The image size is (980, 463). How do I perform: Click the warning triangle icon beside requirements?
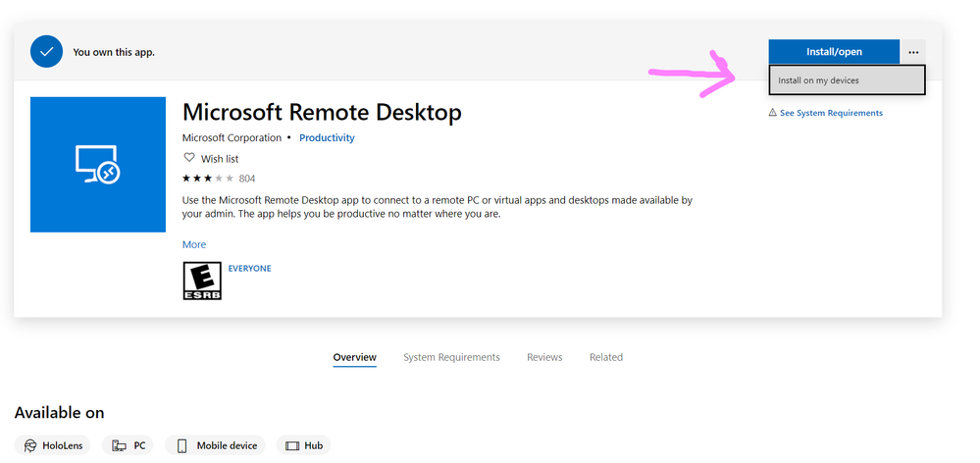coord(772,113)
